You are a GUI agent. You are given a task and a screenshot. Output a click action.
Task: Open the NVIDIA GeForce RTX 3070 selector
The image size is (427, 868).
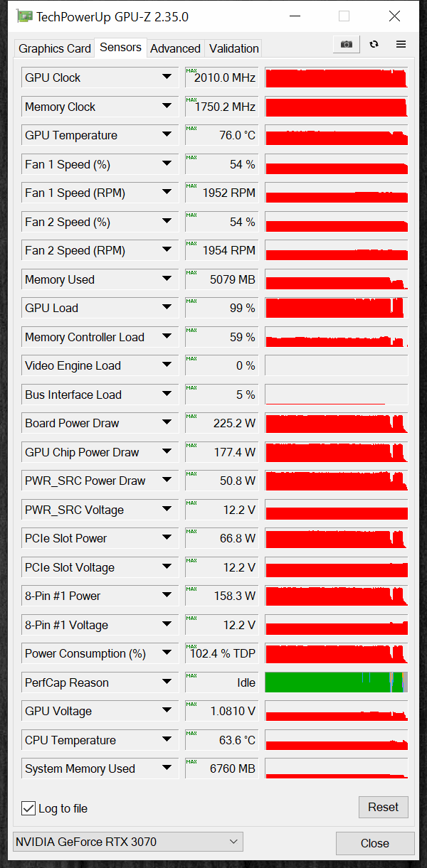(128, 842)
